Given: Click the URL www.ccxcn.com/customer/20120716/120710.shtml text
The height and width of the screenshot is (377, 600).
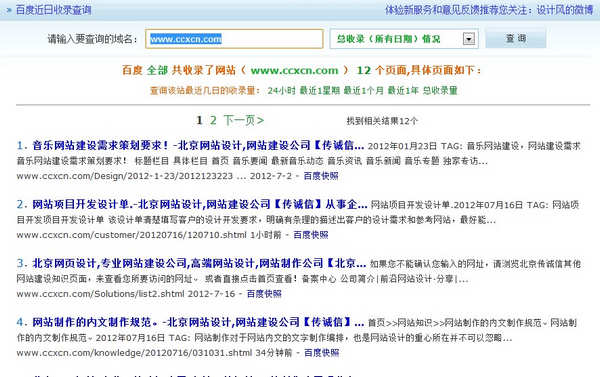Looking at the screenshot, I should [x=131, y=235].
